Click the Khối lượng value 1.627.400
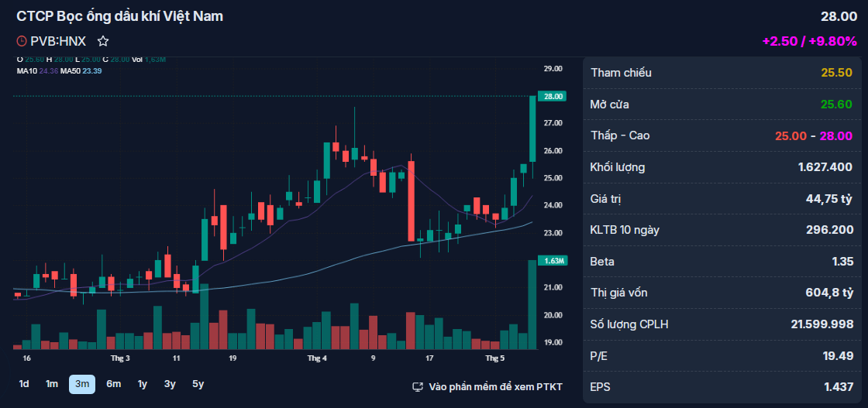This screenshot has height=408, width=868. click(x=825, y=167)
